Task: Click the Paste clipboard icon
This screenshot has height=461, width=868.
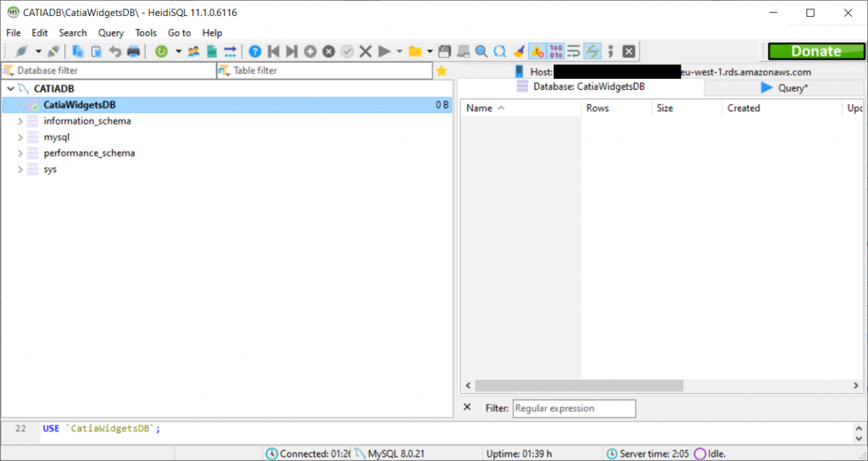Action: 97,52
